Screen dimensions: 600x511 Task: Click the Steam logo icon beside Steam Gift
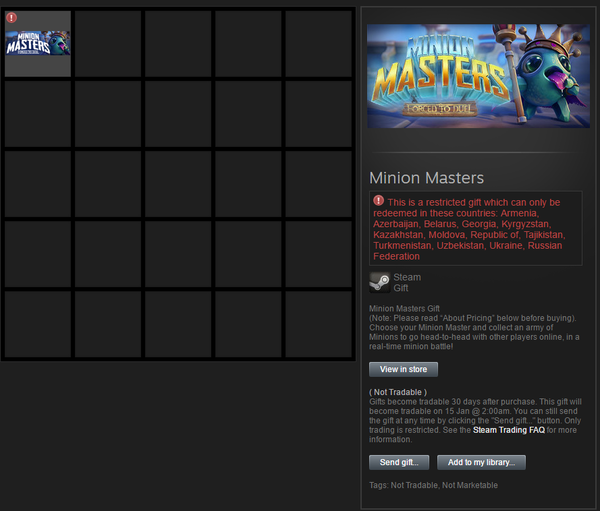tap(380, 282)
